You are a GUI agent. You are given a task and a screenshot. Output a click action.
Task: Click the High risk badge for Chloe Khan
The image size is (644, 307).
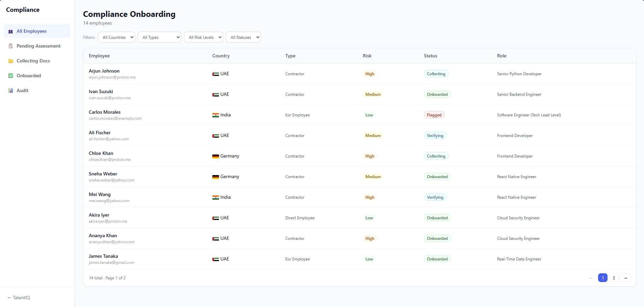point(370,156)
